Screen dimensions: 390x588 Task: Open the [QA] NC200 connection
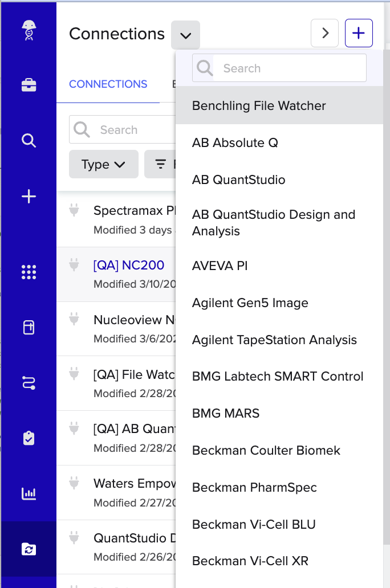click(x=116, y=275)
